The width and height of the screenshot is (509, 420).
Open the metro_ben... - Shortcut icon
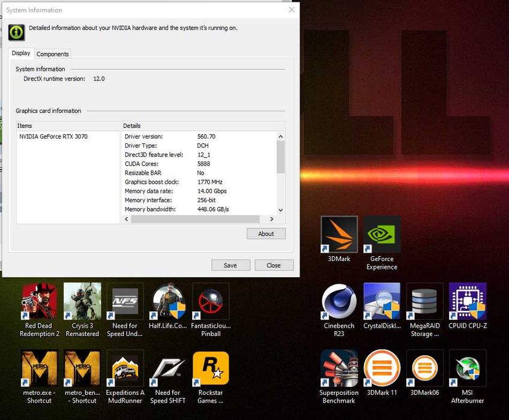coord(82,377)
